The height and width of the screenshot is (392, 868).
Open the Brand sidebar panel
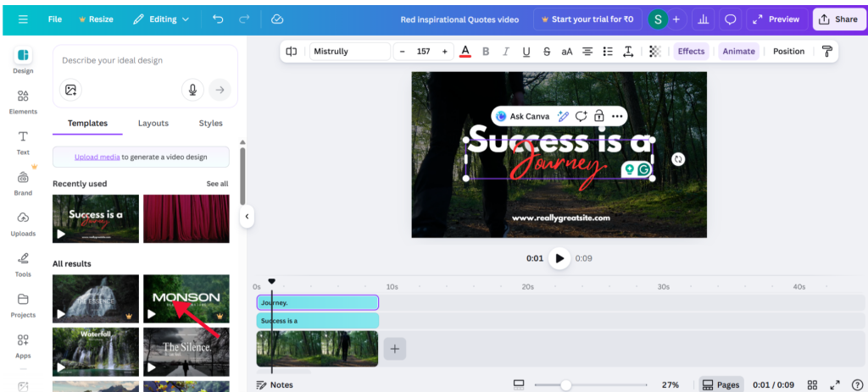(x=23, y=183)
